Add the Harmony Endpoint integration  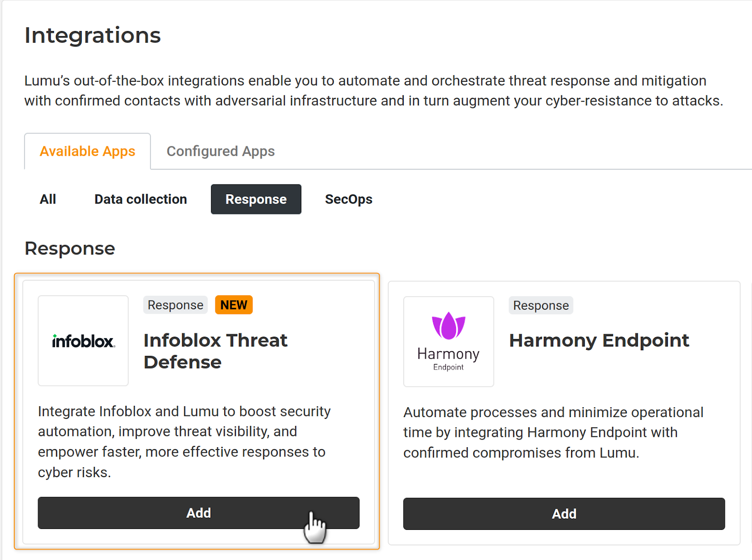[564, 514]
